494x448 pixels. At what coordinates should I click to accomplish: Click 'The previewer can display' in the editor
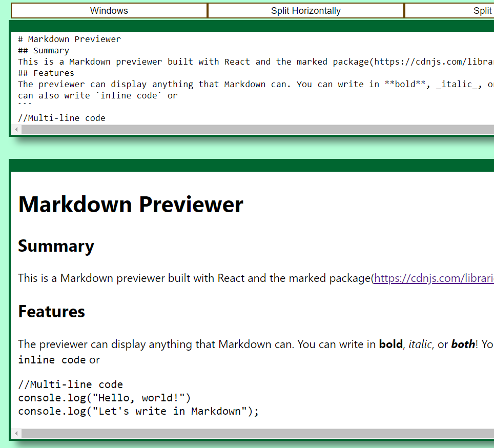point(82,85)
